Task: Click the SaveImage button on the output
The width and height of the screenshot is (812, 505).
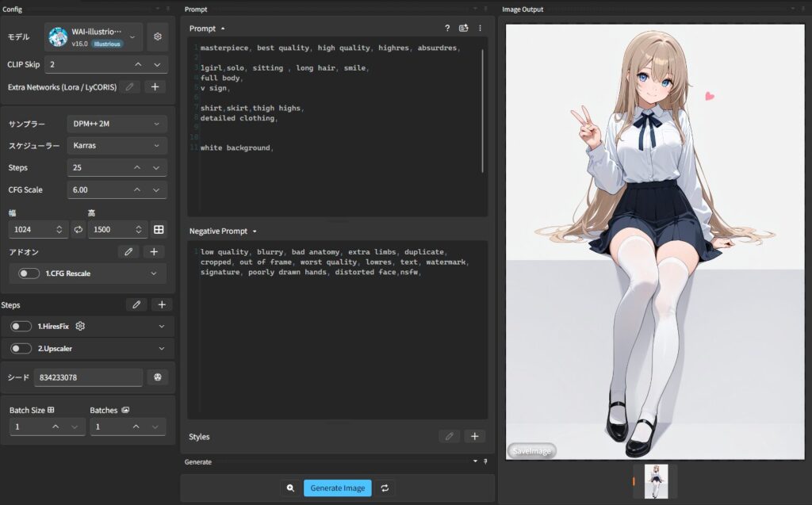Action: pos(531,450)
